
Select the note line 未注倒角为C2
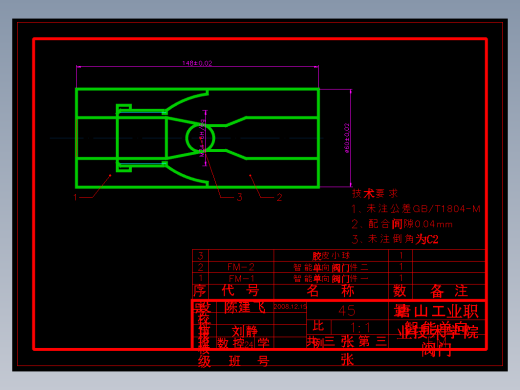click(x=395, y=239)
